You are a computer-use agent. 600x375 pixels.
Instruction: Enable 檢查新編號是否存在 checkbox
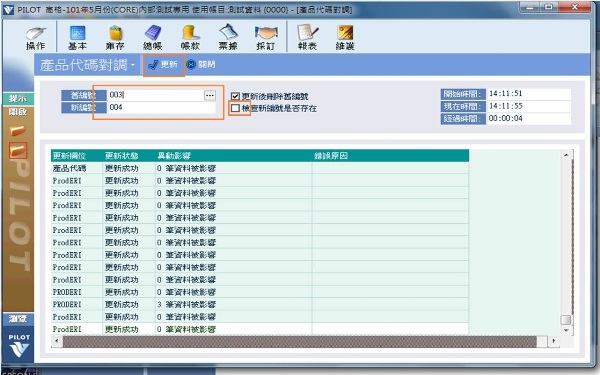point(235,108)
